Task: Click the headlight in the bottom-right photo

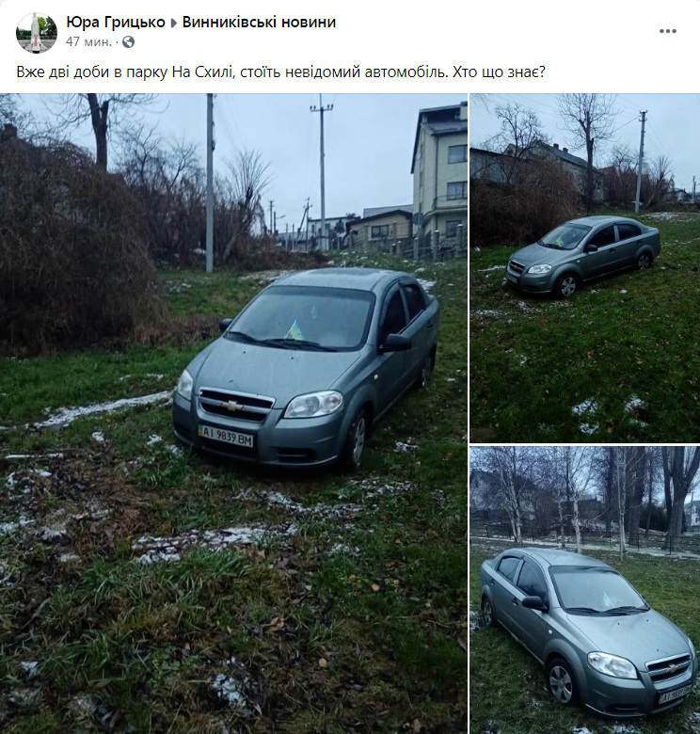Action: [x=612, y=664]
